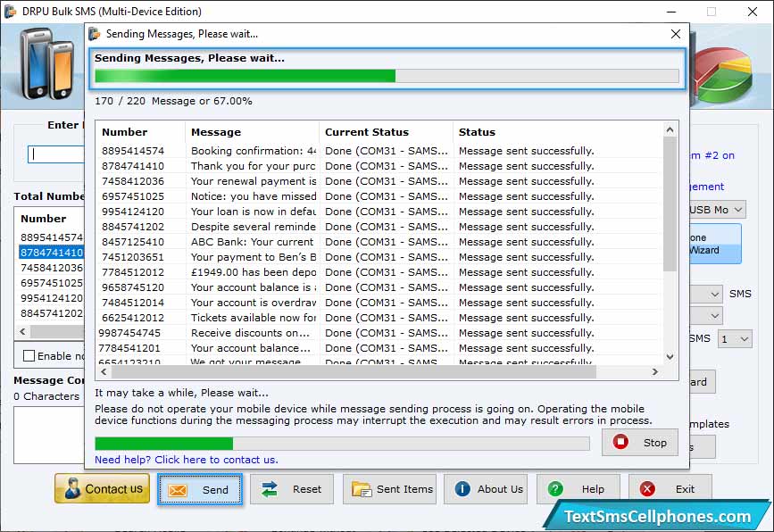The height and width of the screenshot is (532, 774).
Task: Select the 'Your loan is now in defau' message
Action: pos(254,212)
